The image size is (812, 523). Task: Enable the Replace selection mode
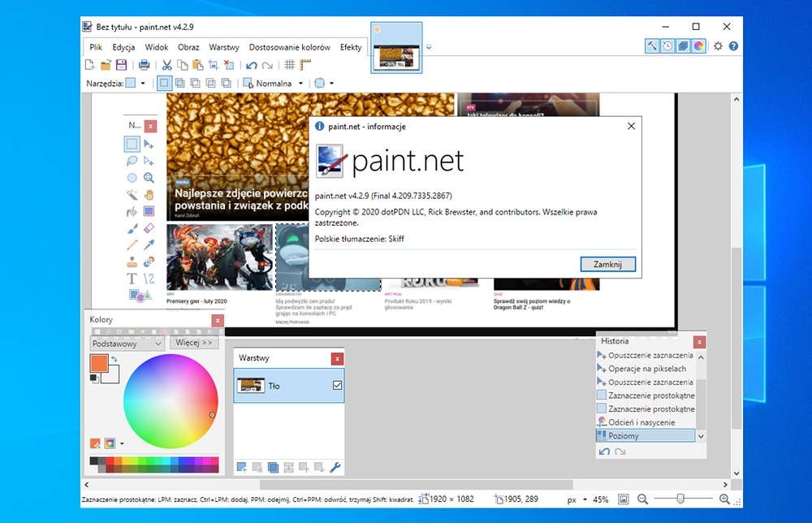tap(164, 83)
